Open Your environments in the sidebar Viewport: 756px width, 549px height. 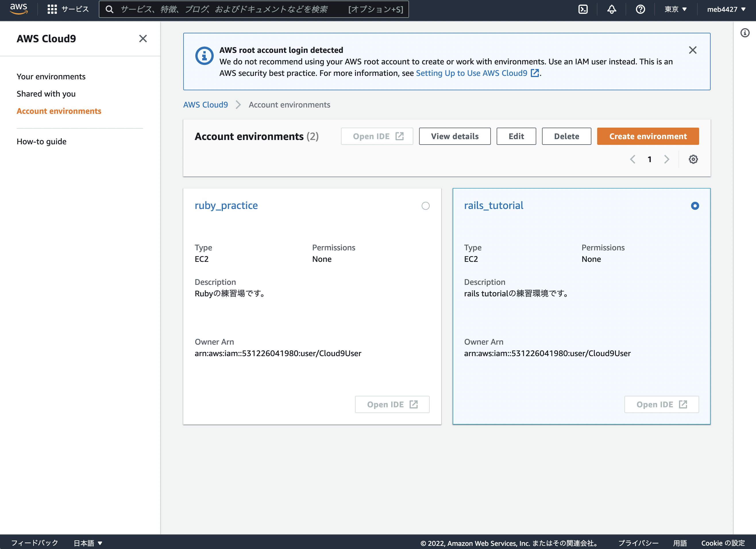(51, 77)
